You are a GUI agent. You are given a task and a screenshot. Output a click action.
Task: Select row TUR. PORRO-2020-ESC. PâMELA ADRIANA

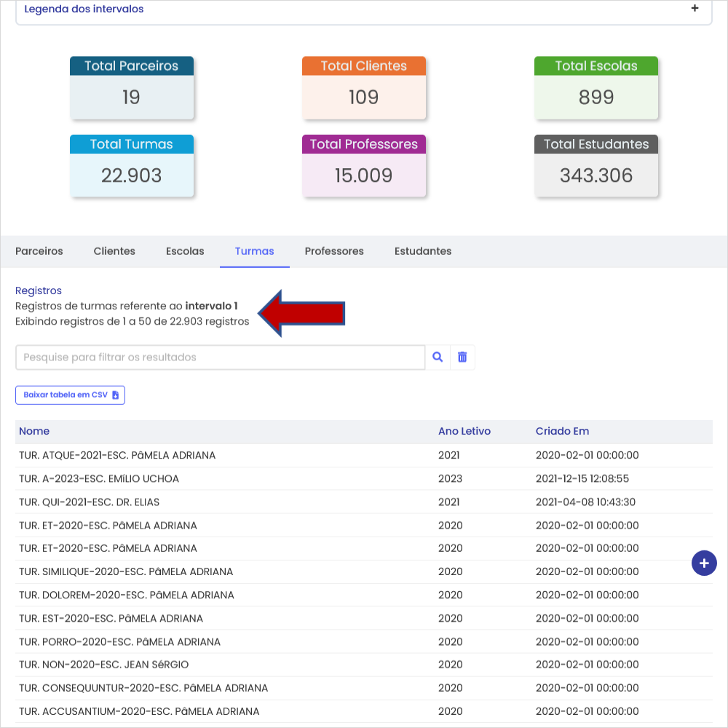point(364,642)
